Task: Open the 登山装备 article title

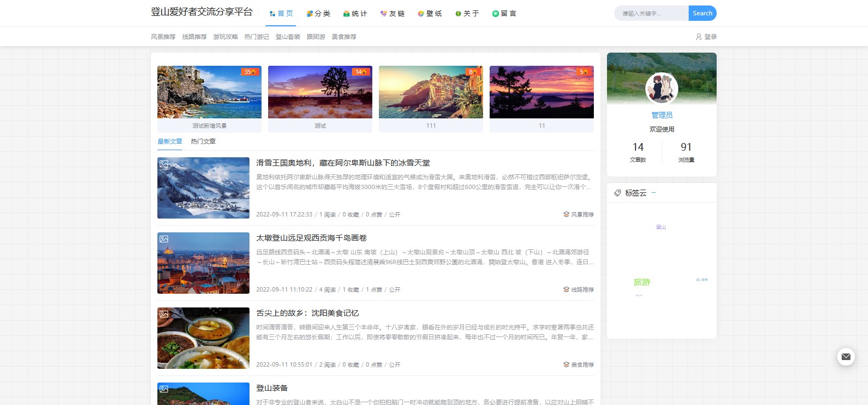Action: pyautogui.click(x=272, y=388)
